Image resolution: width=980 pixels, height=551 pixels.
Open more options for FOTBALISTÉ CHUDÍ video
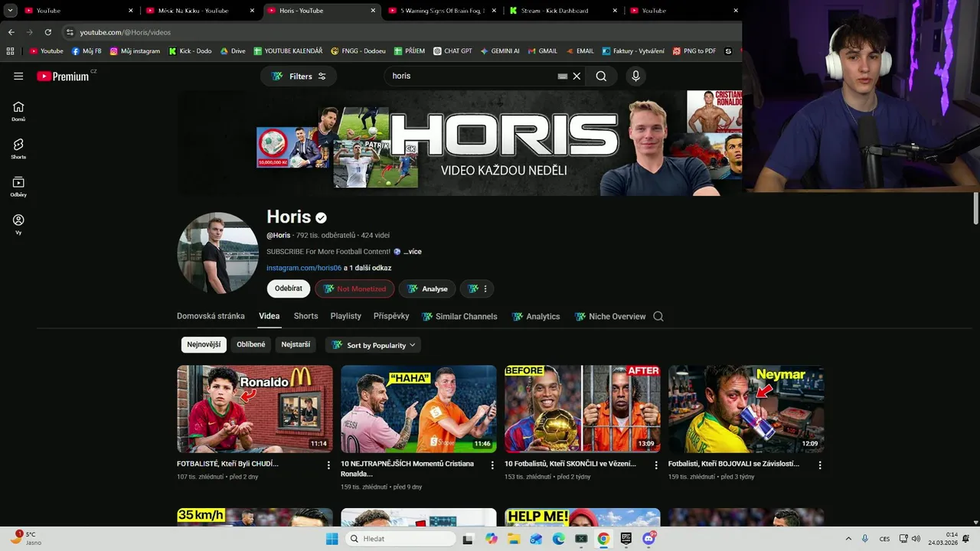[328, 465]
